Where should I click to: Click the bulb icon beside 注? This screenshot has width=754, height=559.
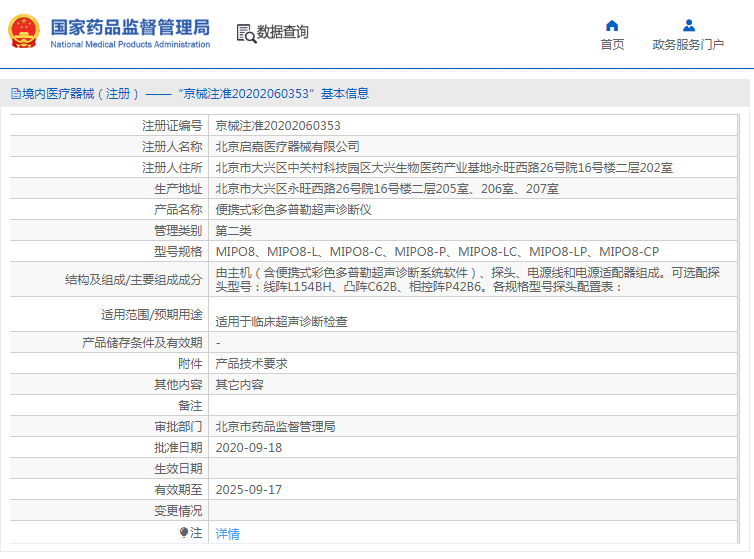pyautogui.click(x=184, y=532)
